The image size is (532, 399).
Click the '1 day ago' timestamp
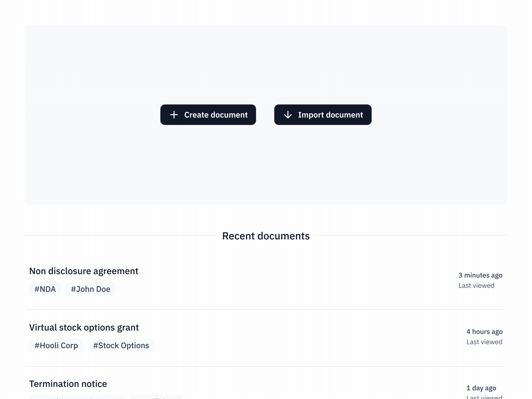click(481, 388)
